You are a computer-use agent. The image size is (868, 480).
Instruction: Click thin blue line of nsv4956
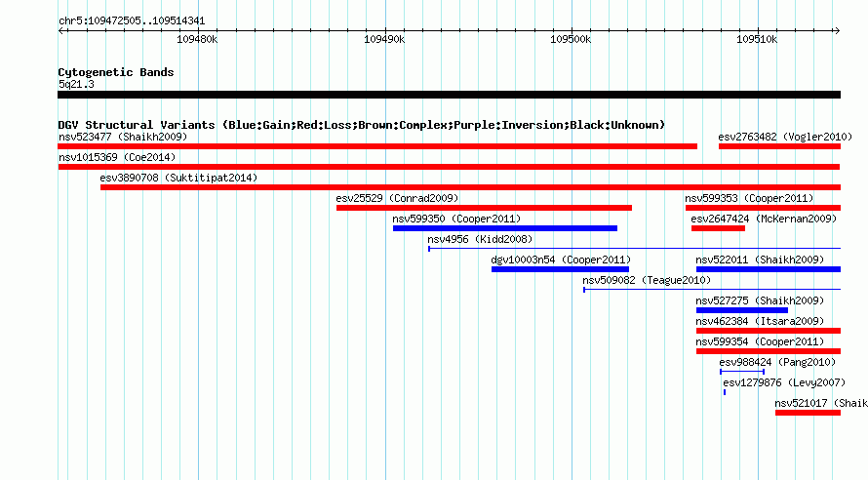coord(634,249)
